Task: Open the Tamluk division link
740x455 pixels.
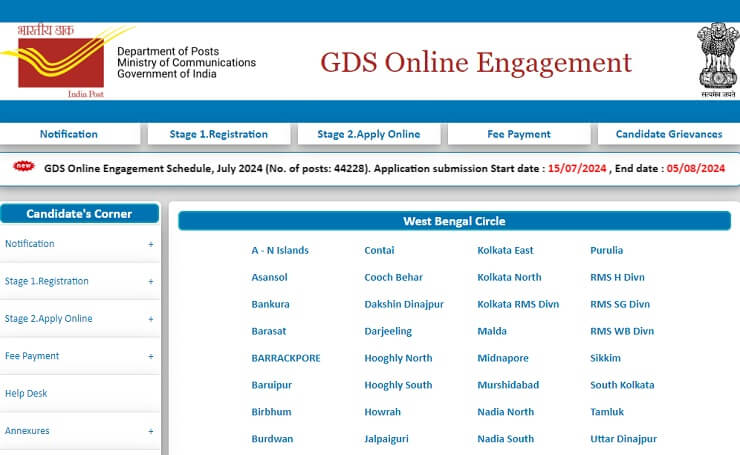Action: tap(607, 412)
